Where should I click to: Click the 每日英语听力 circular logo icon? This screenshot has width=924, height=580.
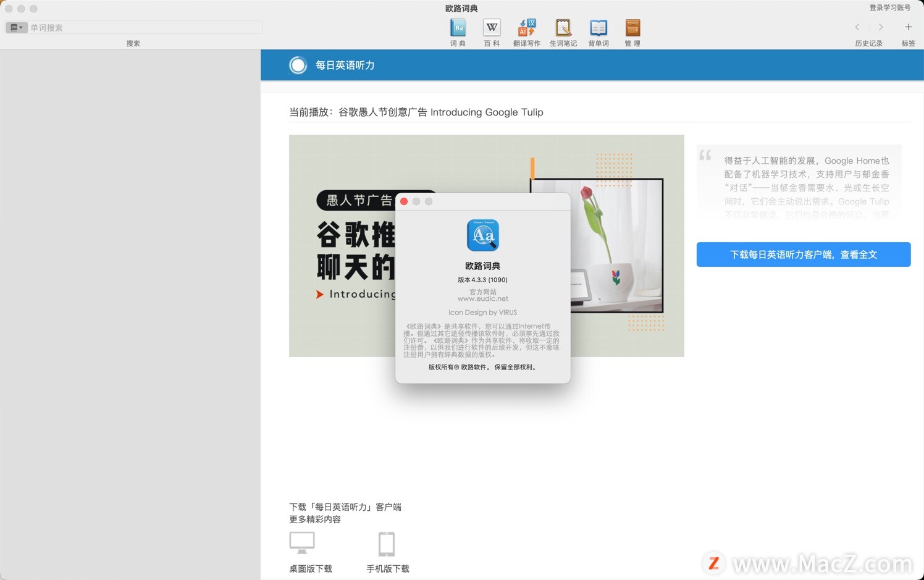click(x=298, y=65)
